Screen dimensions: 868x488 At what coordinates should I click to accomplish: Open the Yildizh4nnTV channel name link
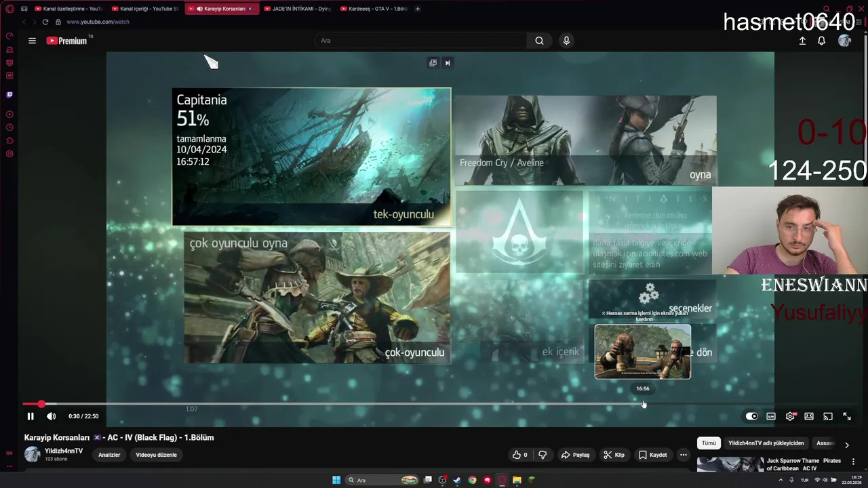pos(64,451)
